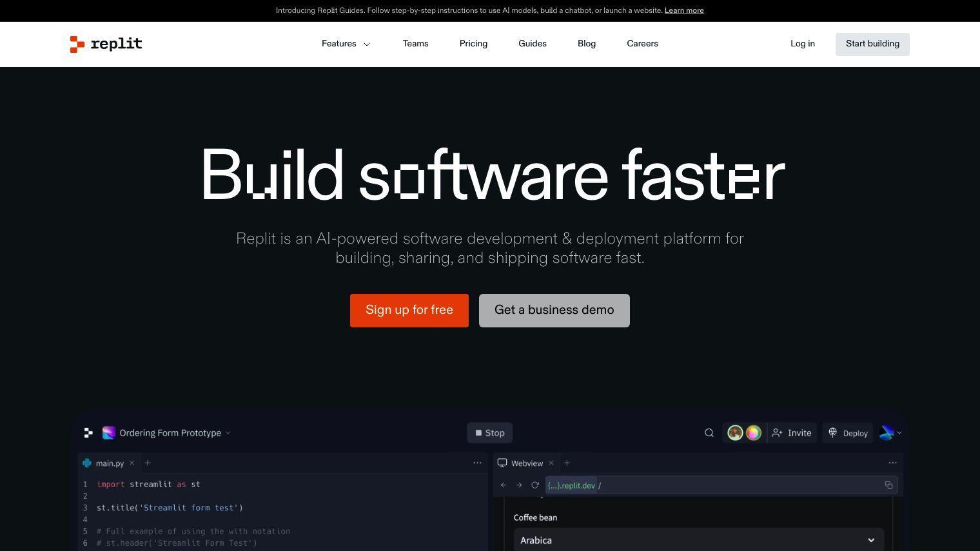Deploy the project

point(848,433)
